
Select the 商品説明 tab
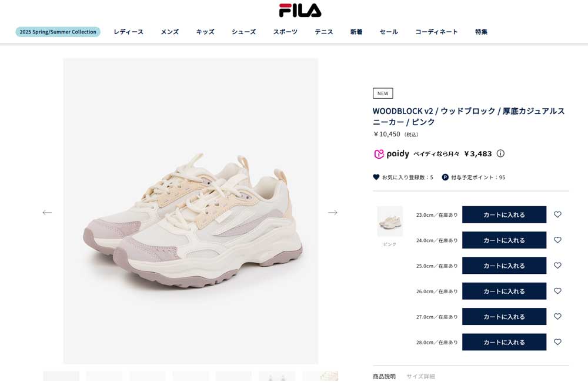384,376
